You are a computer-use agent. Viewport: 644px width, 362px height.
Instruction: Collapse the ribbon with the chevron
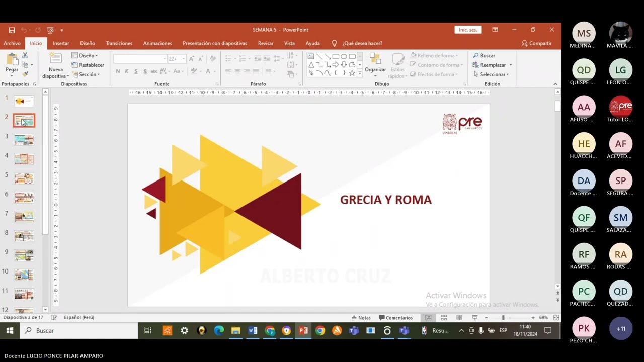click(555, 84)
